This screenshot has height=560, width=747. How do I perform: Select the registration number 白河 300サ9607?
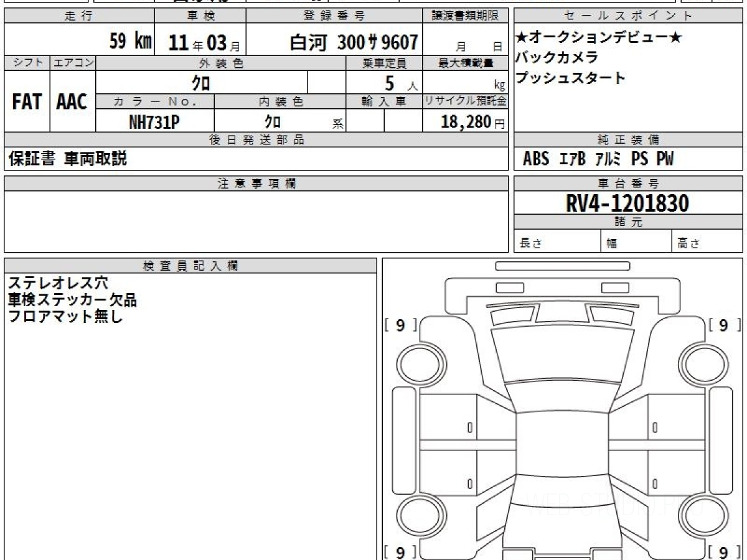pyautogui.click(x=354, y=42)
